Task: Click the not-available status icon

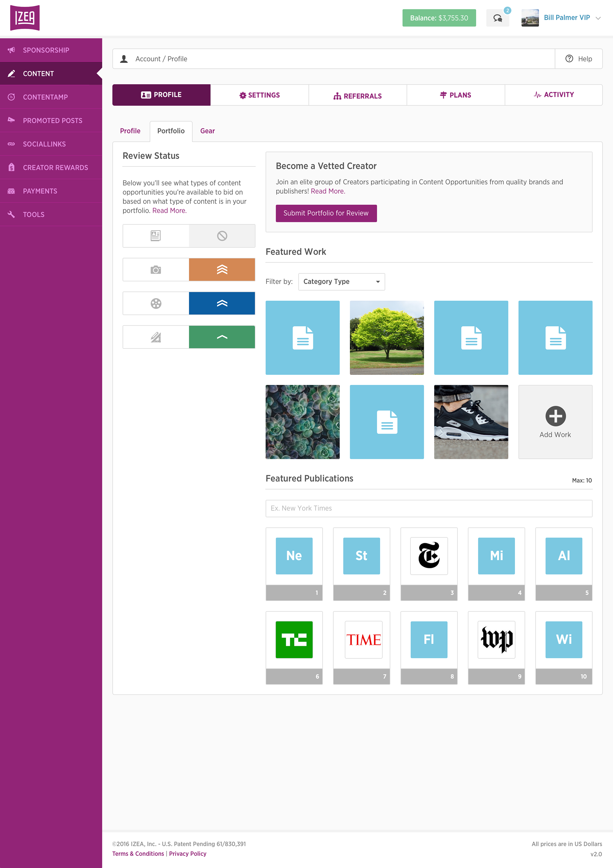Action: pos(222,236)
